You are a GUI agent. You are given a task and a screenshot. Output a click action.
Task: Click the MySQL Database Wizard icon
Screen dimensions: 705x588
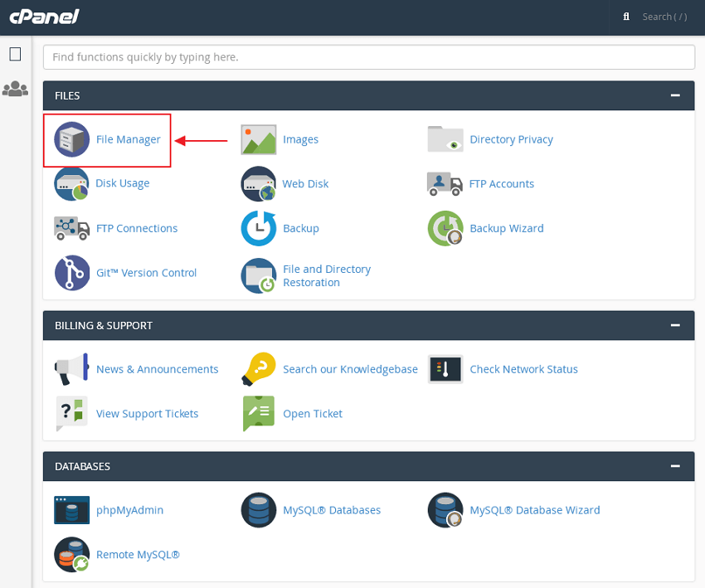tap(445, 510)
